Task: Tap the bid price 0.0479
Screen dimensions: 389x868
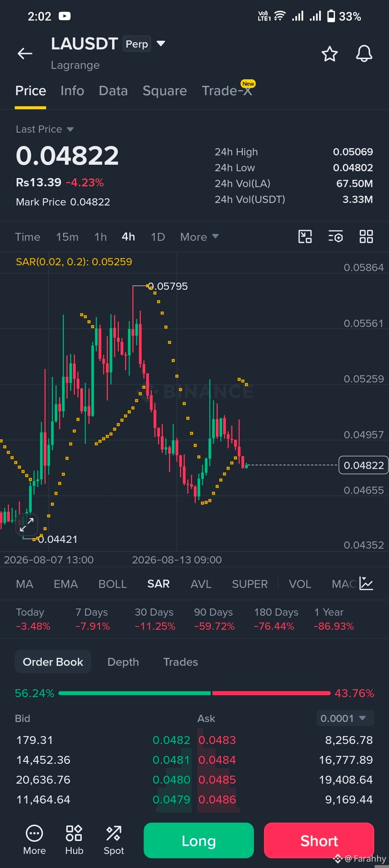Action: [x=171, y=800]
